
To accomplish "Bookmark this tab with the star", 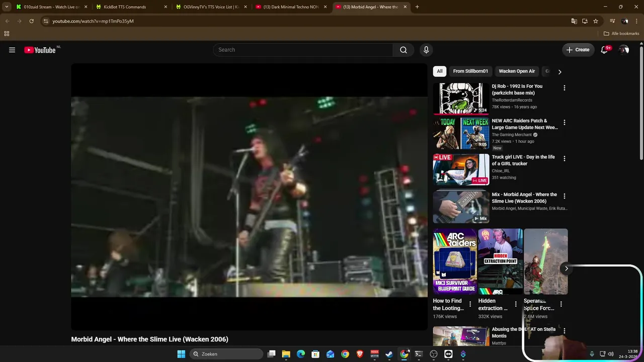I will click(596, 21).
